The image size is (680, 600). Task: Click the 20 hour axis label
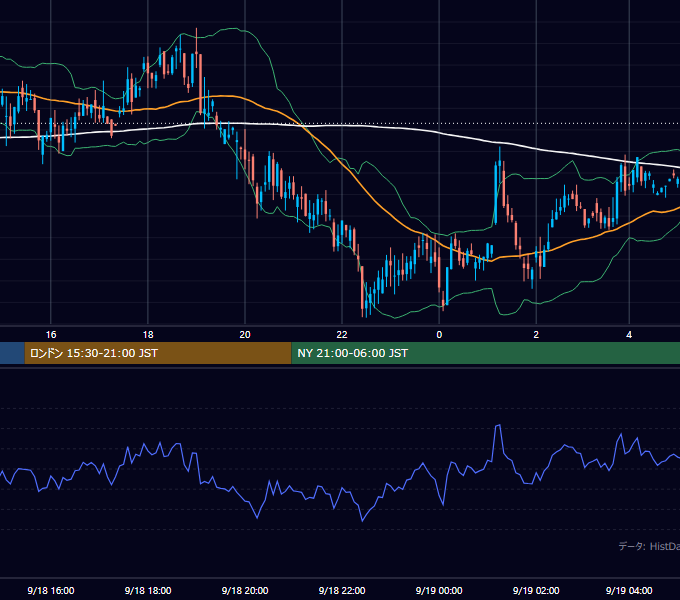coord(245,335)
